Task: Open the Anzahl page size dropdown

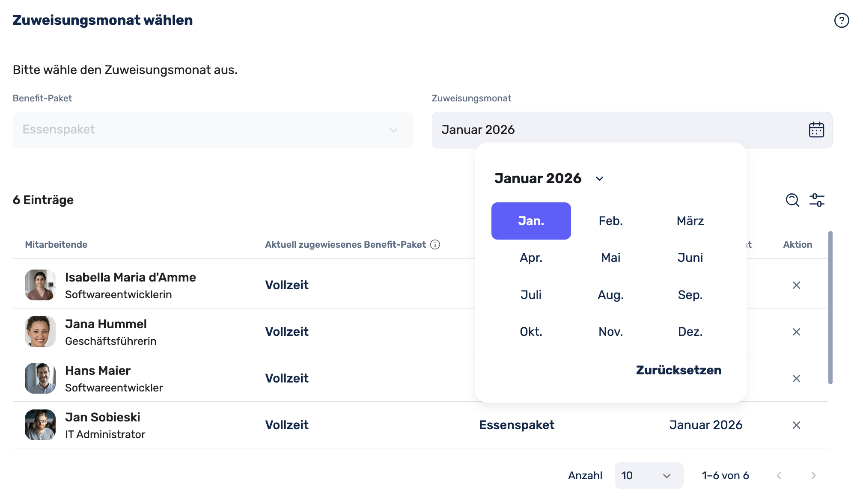Action: click(x=649, y=475)
